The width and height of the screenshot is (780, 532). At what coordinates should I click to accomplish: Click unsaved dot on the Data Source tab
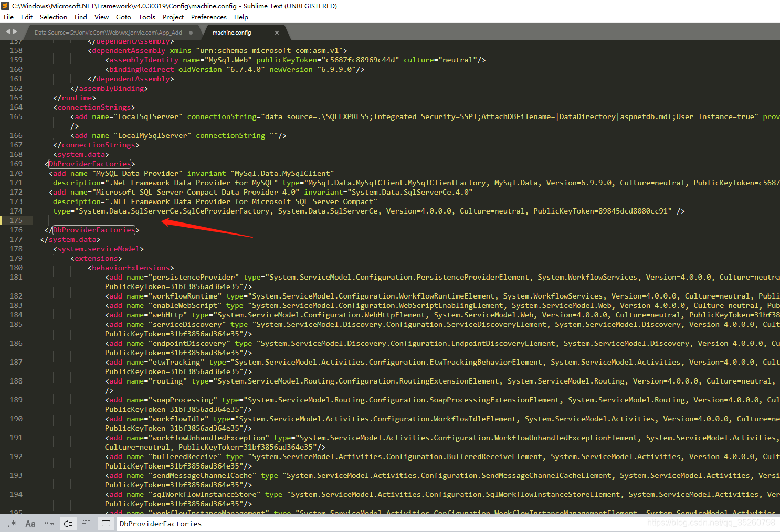coord(191,33)
